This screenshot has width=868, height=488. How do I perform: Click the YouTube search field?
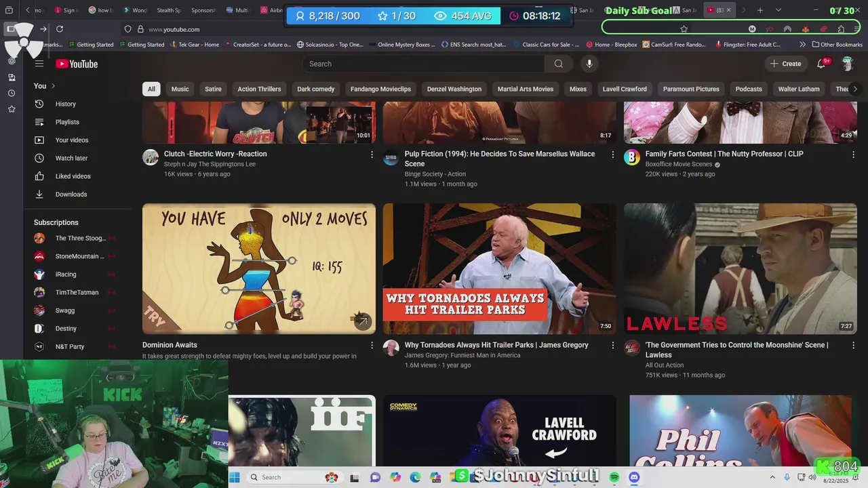click(x=424, y=64)
